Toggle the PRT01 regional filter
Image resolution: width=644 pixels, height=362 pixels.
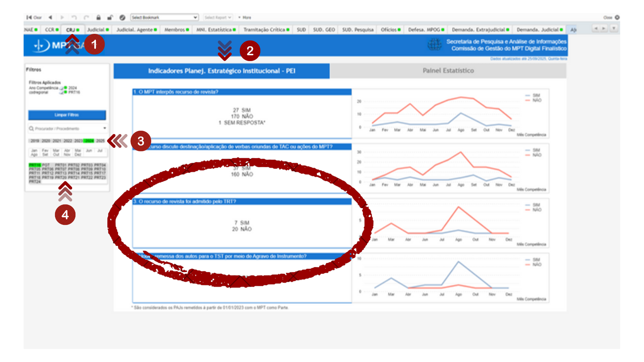[x=60, y=165]
